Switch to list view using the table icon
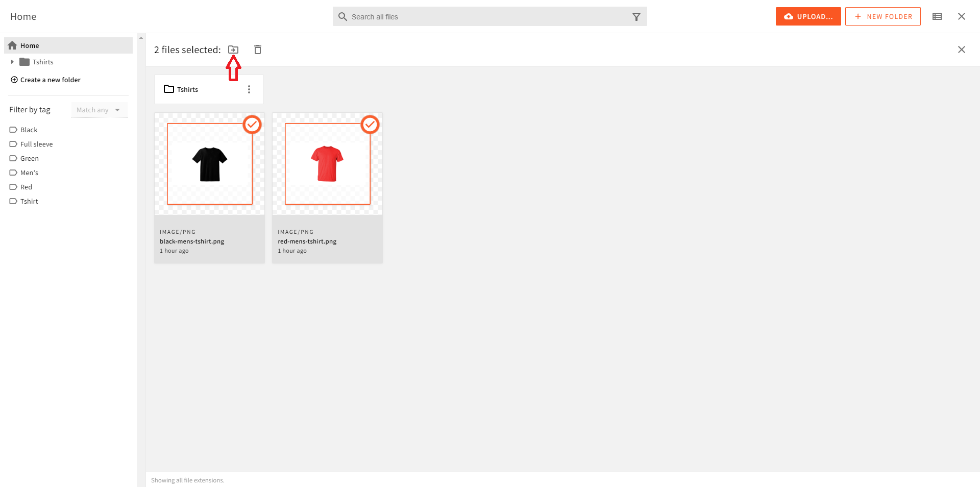 point(937,16)
